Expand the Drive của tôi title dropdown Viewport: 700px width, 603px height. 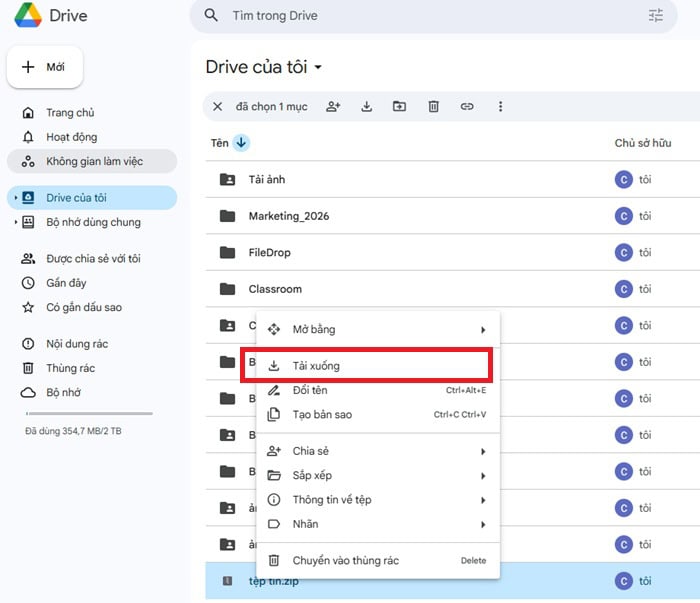coord(319,68)
